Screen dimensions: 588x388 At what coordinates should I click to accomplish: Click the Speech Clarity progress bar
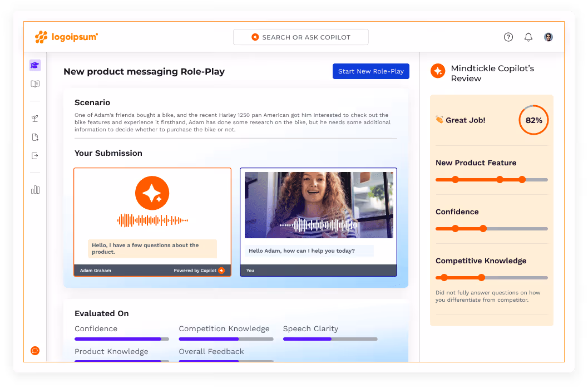pyautogui.click(x=330, y=339)
